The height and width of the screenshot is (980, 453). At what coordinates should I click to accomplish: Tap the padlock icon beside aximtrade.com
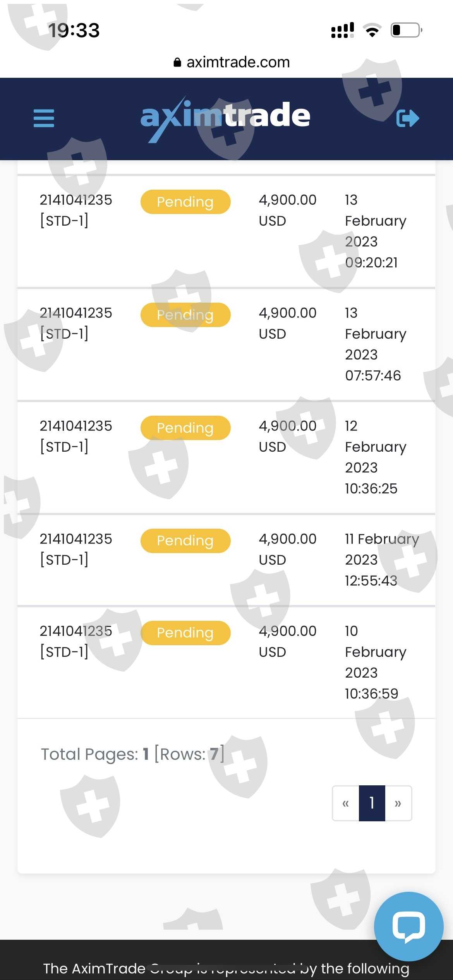coord(177,62)
